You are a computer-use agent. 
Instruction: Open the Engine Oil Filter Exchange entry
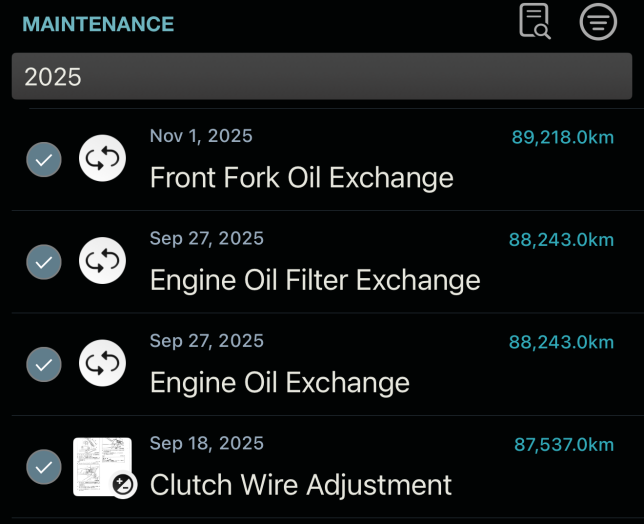(315, 280)
